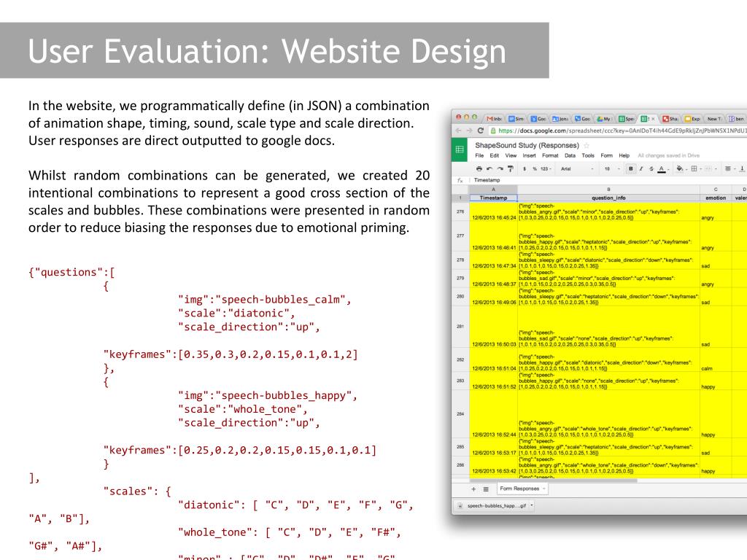The width and height of the screenshot is (747, 560).
Task: Switch to the Gmail Inbox browser tab
Action: pos(495,119)
